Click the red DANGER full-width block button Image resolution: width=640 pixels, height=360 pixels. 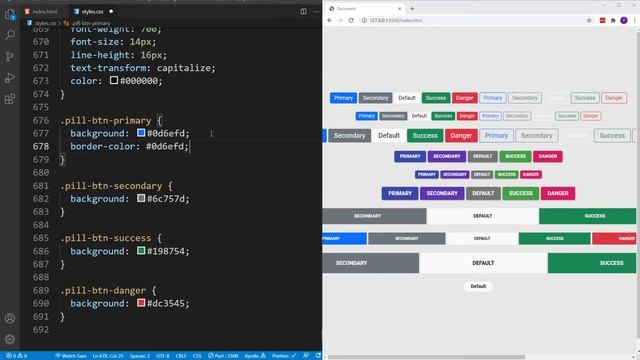tap(614, 238)
